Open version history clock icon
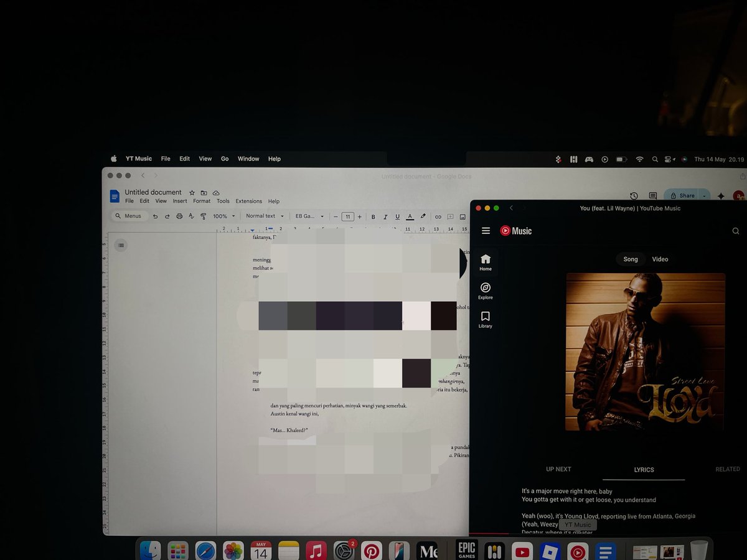This screenshot has height=560, width=747. coord(634,195)
